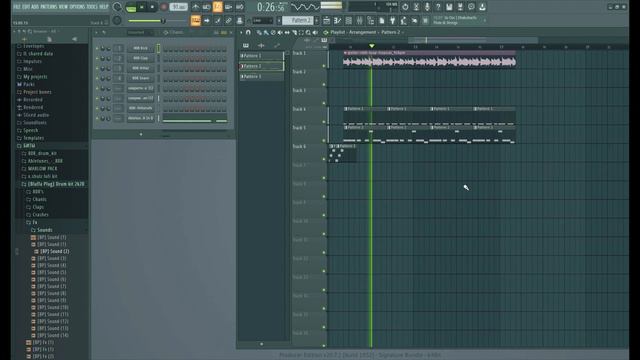Expand the 808_drum_kit folder in browser

coord(42,153)
